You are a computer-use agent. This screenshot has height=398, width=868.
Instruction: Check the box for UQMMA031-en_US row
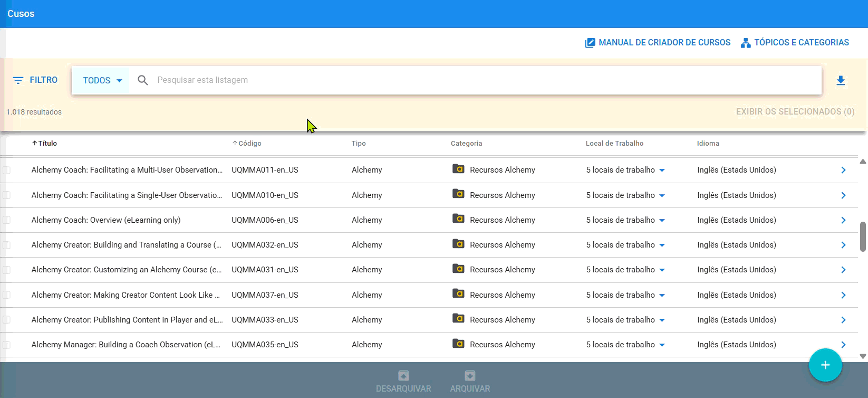tap(6, 270)
